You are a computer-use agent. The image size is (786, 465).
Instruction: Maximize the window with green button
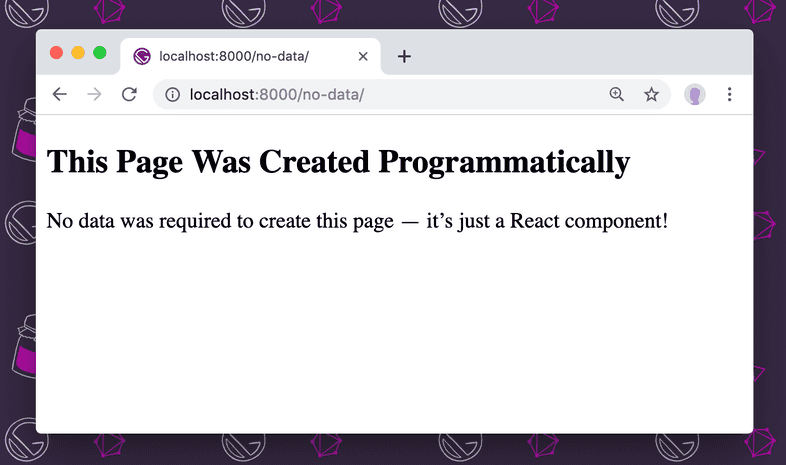click(x=100, y=53)
